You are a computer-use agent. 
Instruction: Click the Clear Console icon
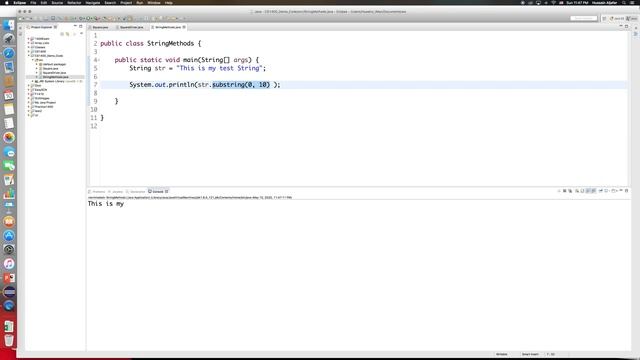coord(577,191)
